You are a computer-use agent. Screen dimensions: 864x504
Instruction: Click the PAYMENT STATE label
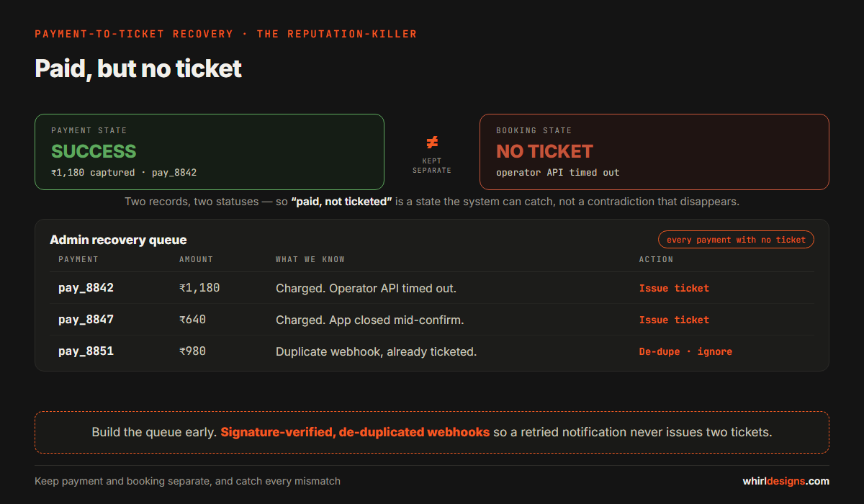pos(89,130)
